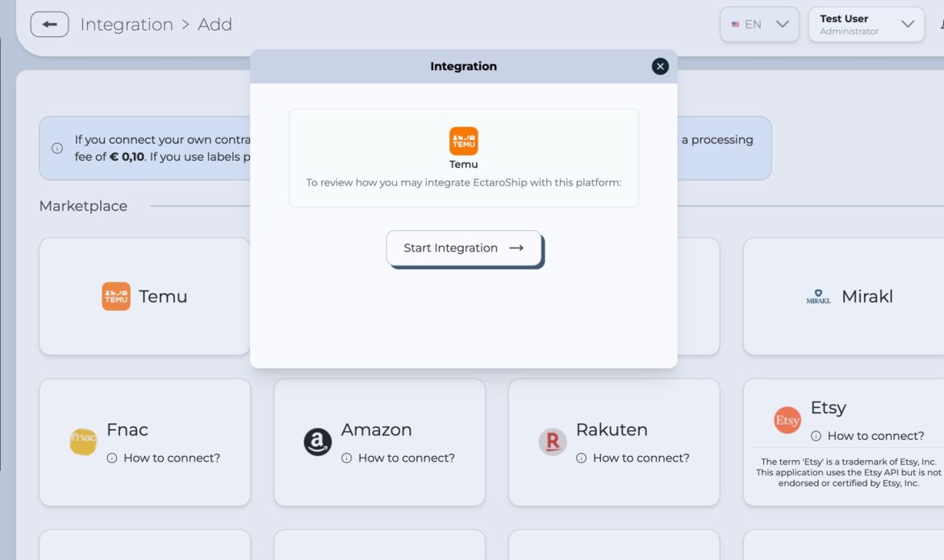Viewport: 944px width, 560px height.
Task: Click the Start Integration button
Action: (x=464, y=248)
